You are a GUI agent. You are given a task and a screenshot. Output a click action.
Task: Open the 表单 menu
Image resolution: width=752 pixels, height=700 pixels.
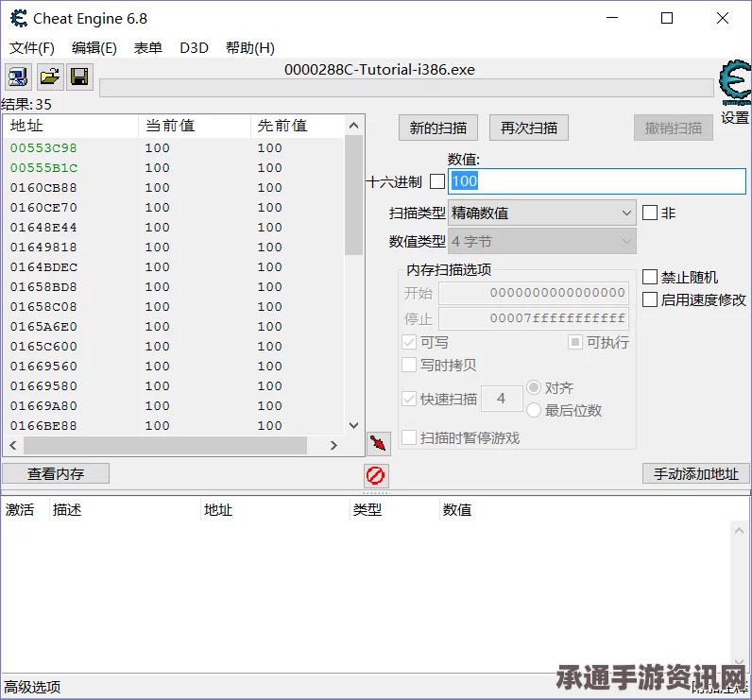[x=147, y=48]
